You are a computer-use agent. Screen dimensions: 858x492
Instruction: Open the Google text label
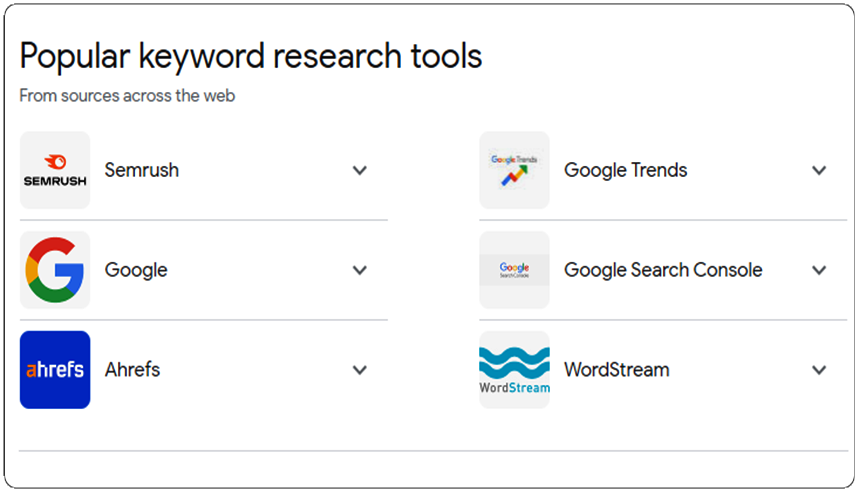click(x=136, y=270)
